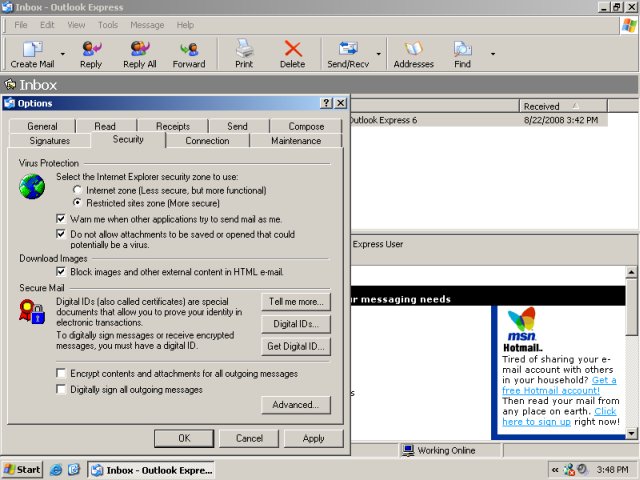
Task: Click the Outlook Express title bar icon
Action: pos(7,7)
